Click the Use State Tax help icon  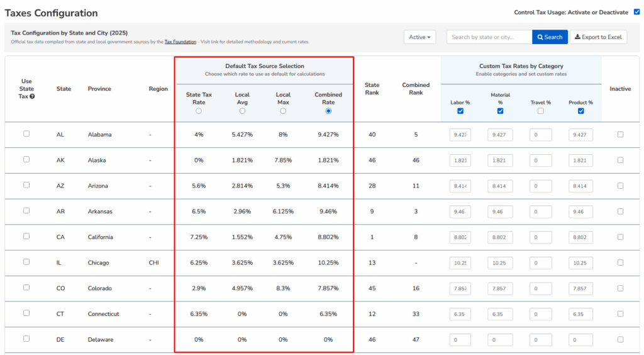[x=32, y=96]
